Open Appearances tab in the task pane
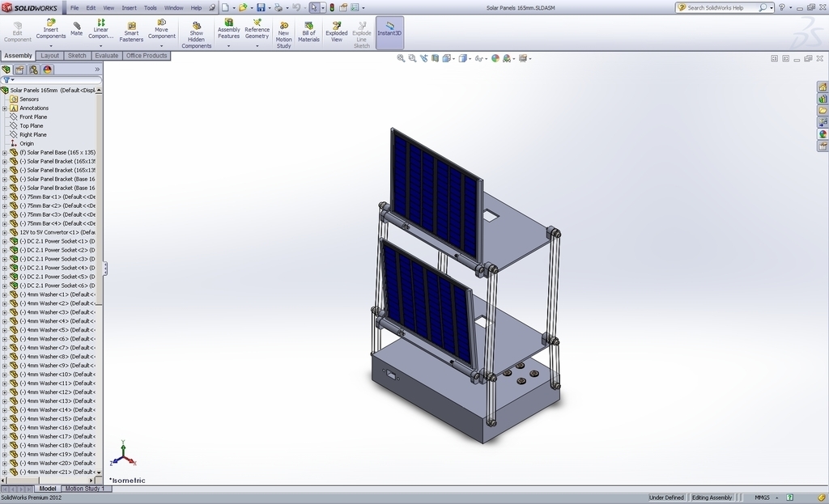Image resolution: width=829 pixels, height=504 pixels. (x=823, y=134)
